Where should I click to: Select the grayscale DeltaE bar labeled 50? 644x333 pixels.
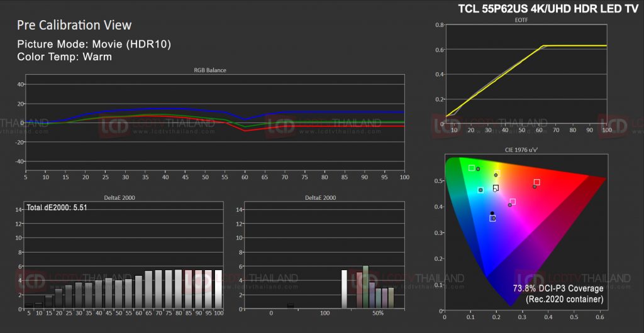[x=119, y=295]
